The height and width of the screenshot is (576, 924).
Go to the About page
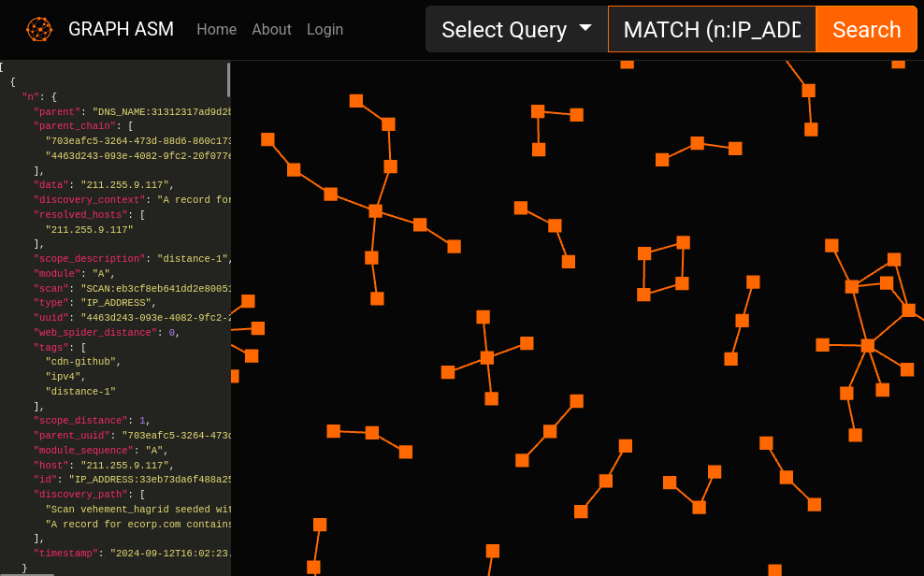pos(271,29)
